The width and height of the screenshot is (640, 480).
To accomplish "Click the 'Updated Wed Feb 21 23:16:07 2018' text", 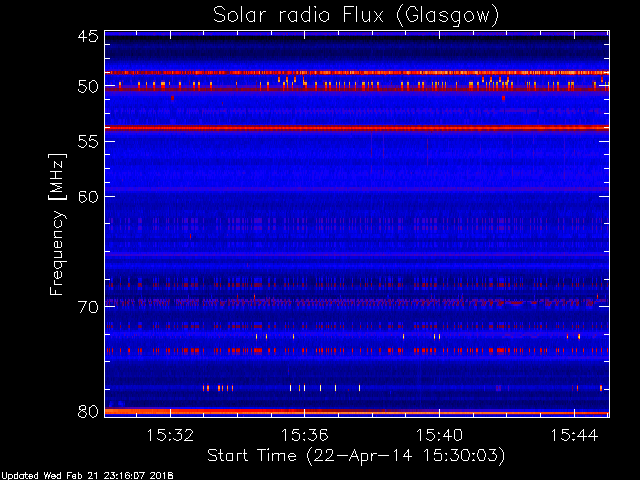I will tap(87, 476).
